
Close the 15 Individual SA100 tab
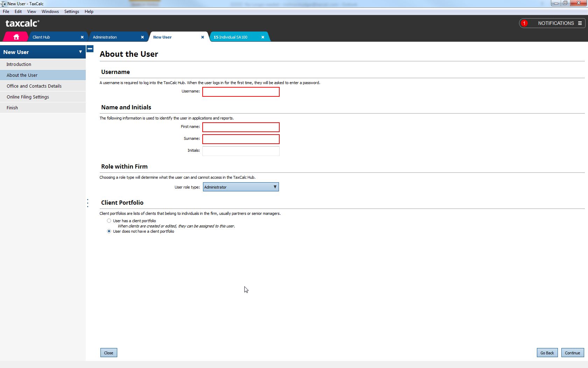(x=262, y=37)
